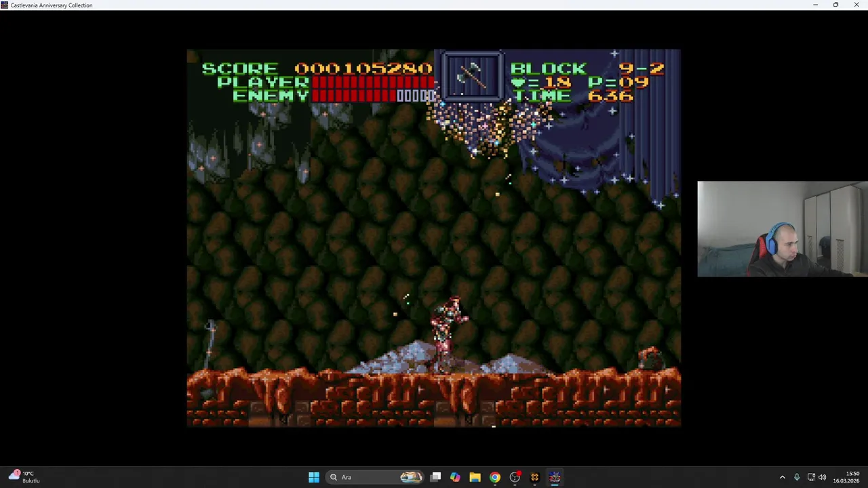868x488 pixels.
Task: Click the BLOCK 9-2 label
Action: (587, 68)
